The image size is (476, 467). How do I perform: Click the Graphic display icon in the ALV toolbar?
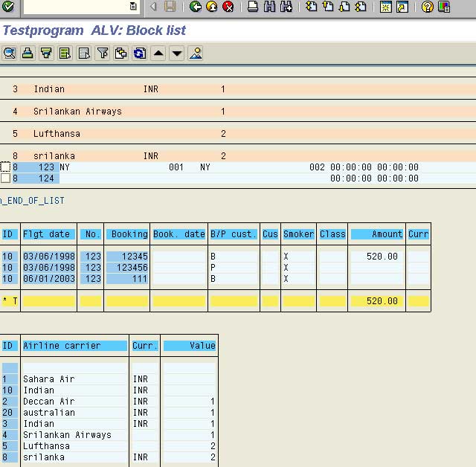click(196, 54)
